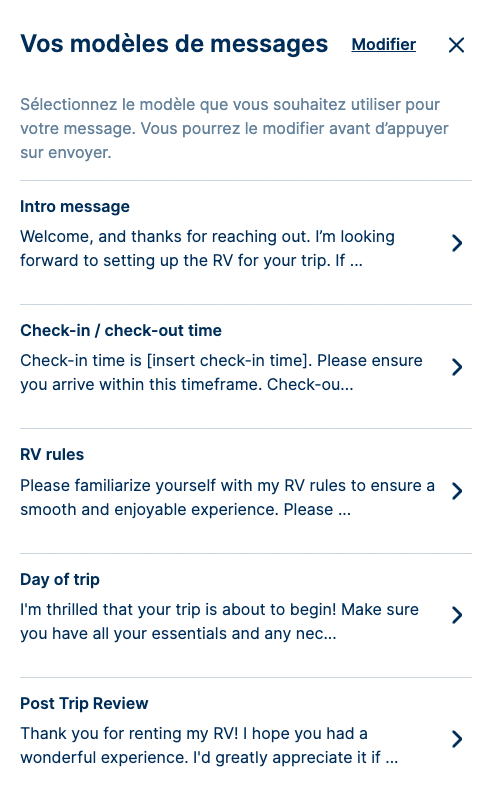The height and width of the screenshot is (803, 492).
Task: Choose the Day of trip template heading
Action: [60, 579]
